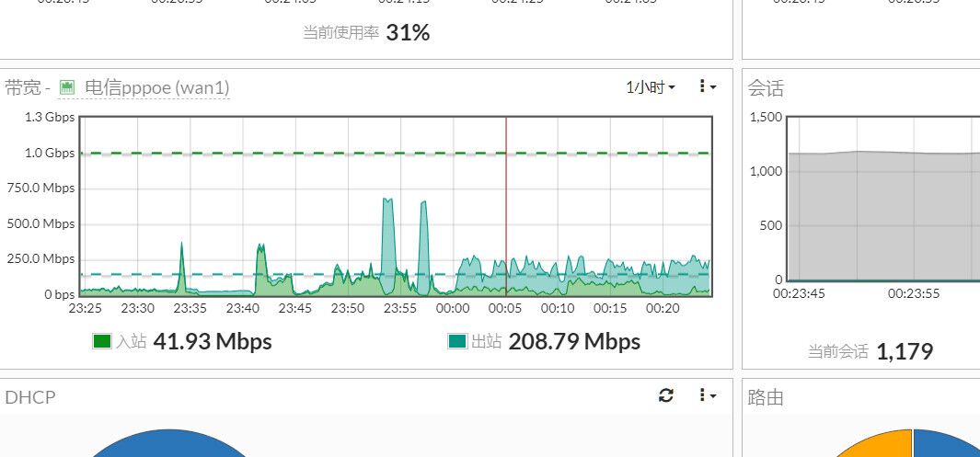The image size is (980, 457).
Task: Click the red vertical marker in bandwidth chart
Action: coord(506,202)
